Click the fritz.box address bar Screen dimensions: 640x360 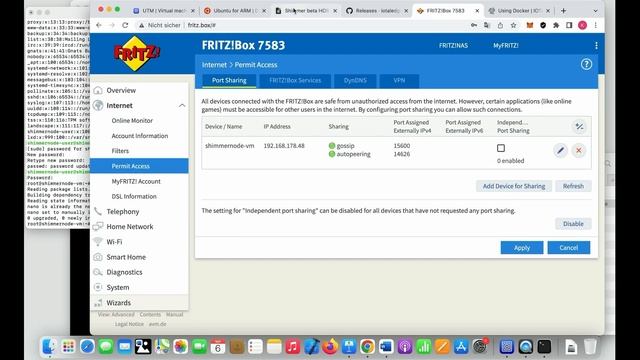click(x=301, y=25)
